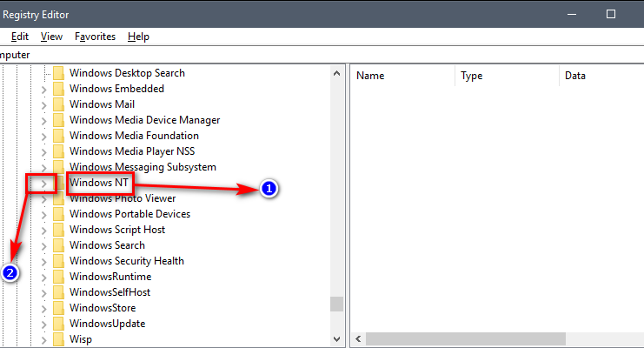Viewport: 644px width, 348px height.
Task: Expand the Windows Search key
Action: tap(44, 246)
